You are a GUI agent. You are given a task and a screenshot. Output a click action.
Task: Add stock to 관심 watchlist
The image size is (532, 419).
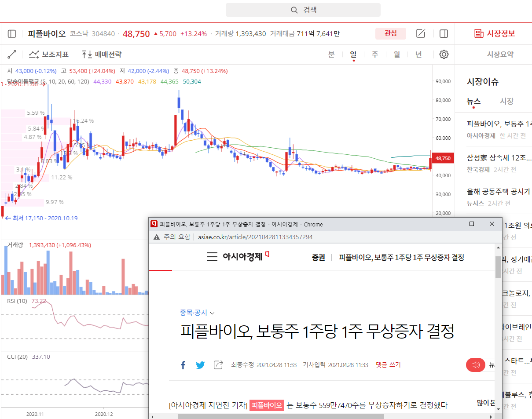390,33
